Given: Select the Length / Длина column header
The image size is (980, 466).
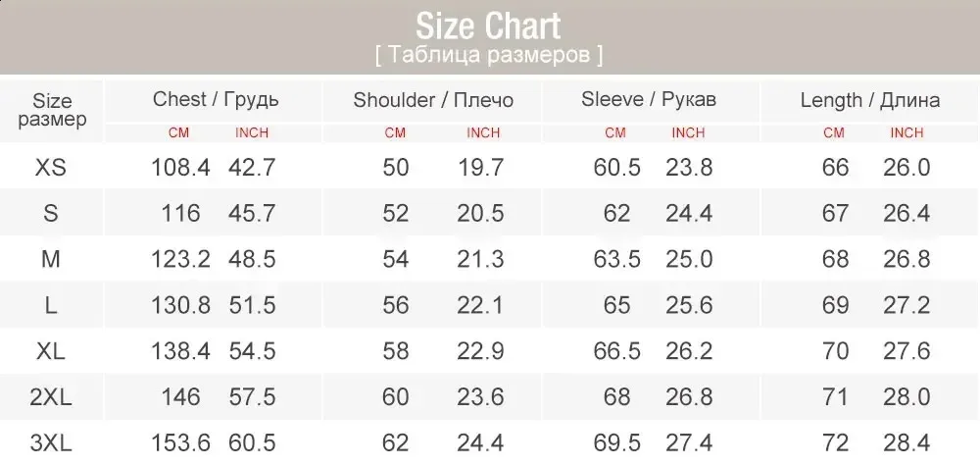Looking at the screenshot, I should (x=870, y=100).
